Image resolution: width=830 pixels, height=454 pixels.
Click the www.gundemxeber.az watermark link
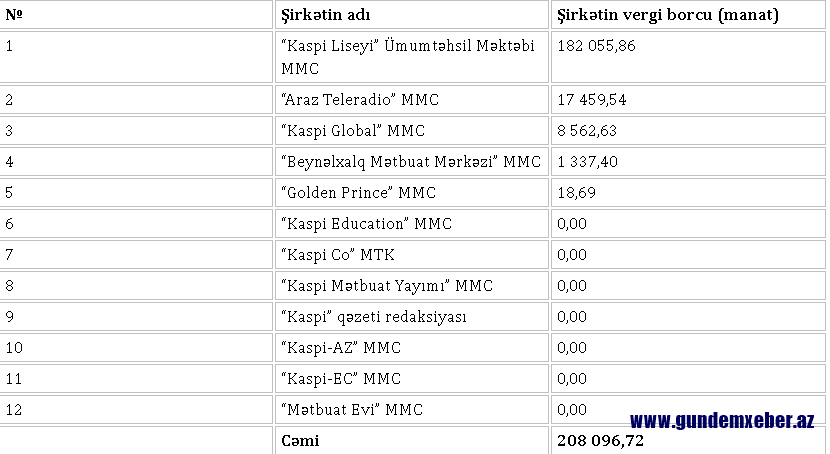click(x=721, y=421)
